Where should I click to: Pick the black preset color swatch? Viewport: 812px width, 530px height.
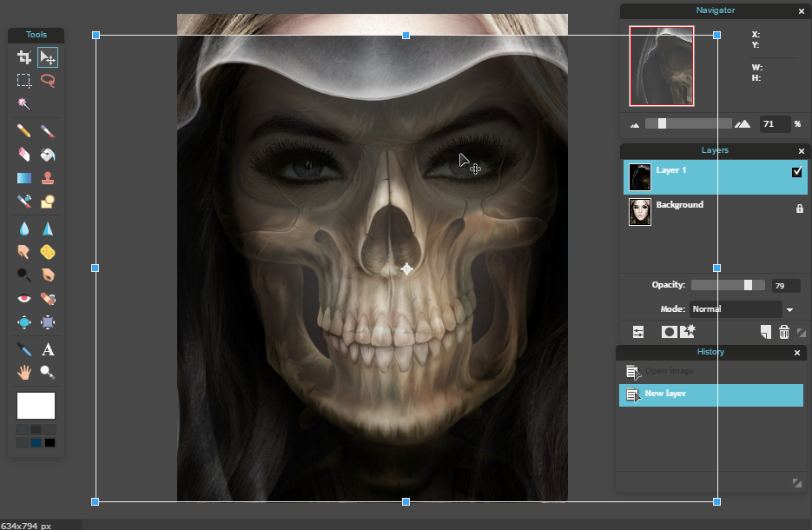pyautogui.click(x=50, y=443)
